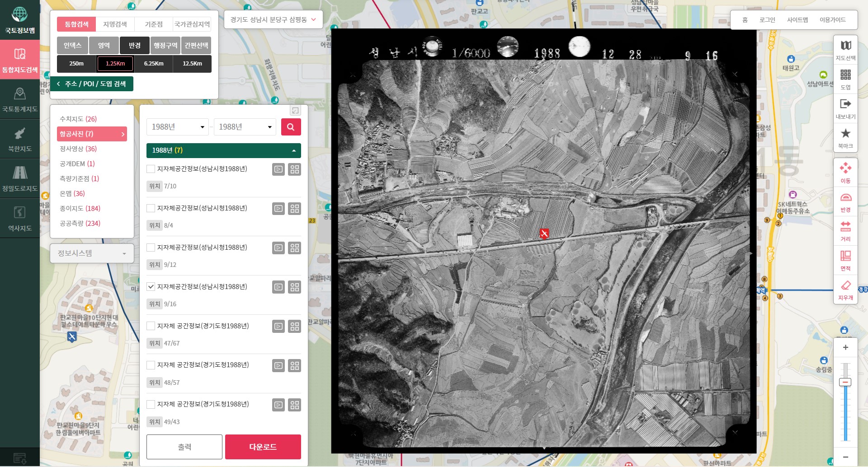Select the 반경 radius tool
Image resolution: width=868 pixels, height=467 pixels.
tap(845, 202)
